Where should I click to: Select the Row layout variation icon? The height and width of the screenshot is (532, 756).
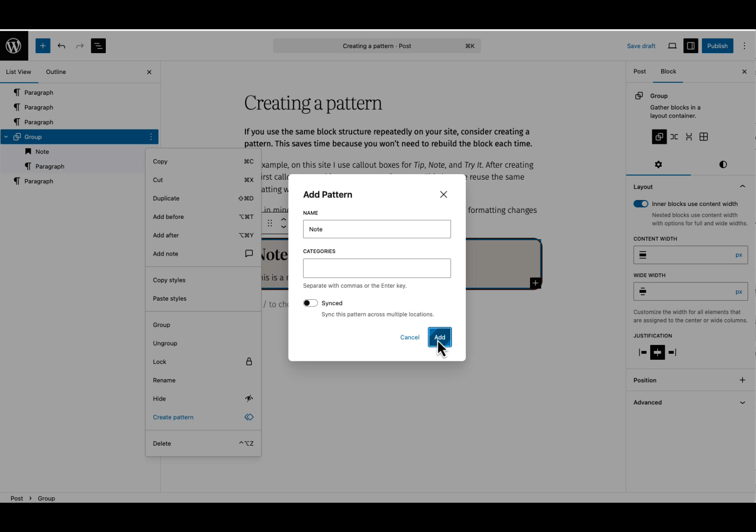674,137
